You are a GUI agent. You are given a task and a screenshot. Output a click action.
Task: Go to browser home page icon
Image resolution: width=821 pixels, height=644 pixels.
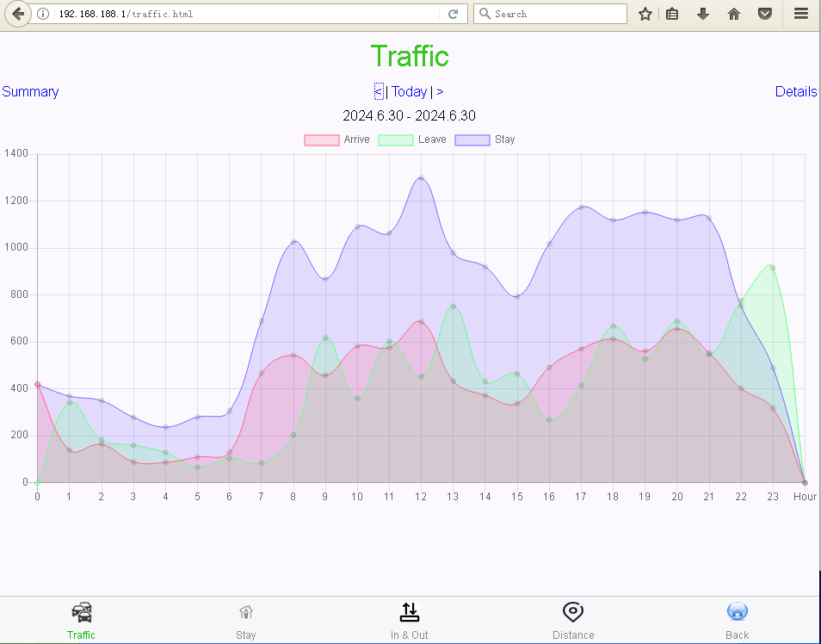(734, 14)
